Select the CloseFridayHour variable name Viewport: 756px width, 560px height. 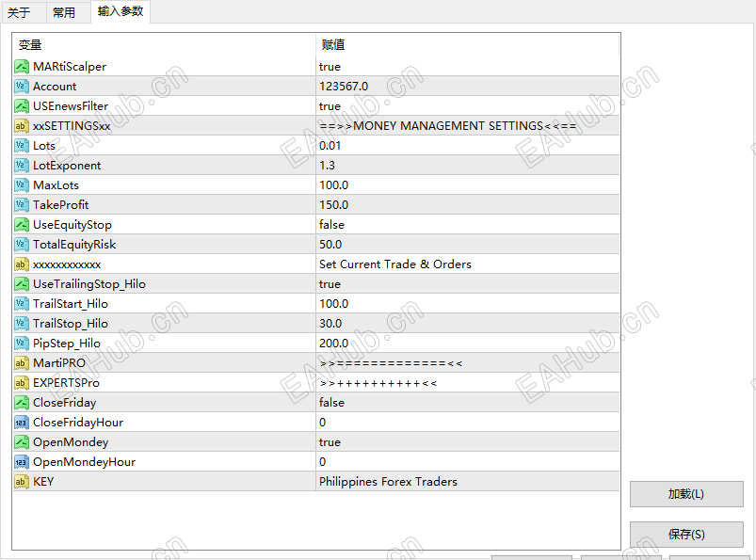coord(78,423)
